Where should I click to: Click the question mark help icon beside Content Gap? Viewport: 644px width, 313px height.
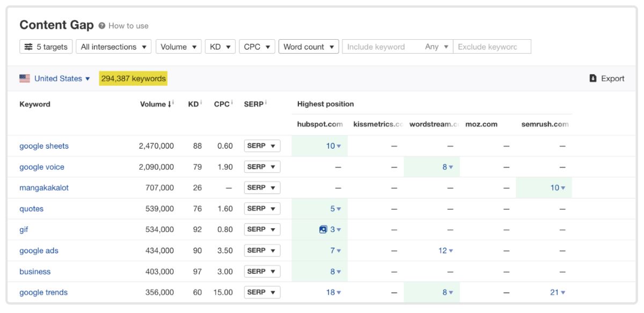point(102,26)
